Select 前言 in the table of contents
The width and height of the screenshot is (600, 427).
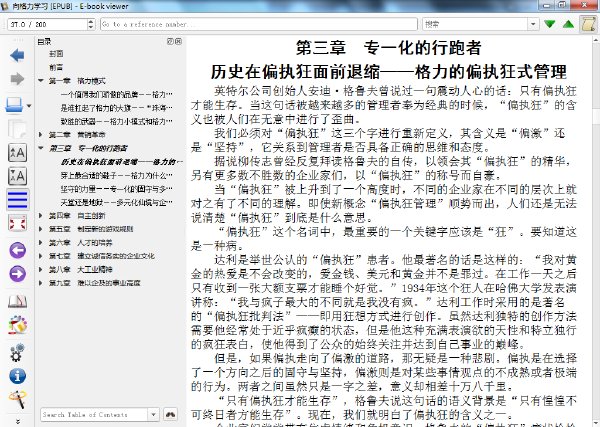(x=56, y=67)
